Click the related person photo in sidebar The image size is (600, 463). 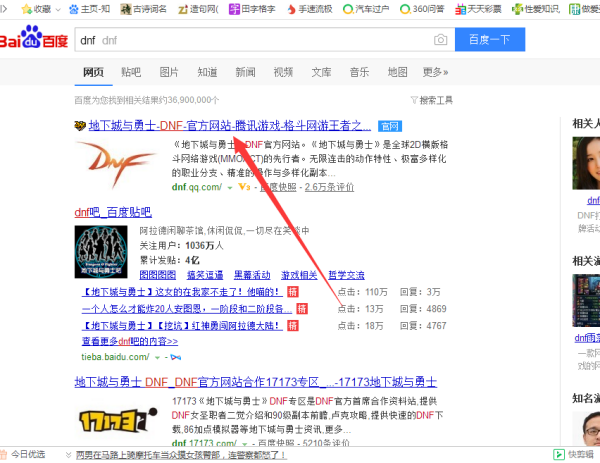pos(586,163)
